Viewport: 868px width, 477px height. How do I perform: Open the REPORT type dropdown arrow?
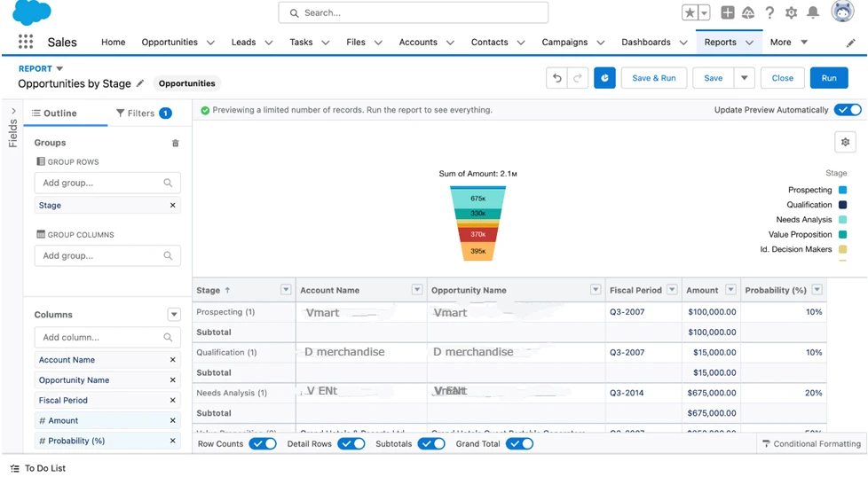point(59,68)
